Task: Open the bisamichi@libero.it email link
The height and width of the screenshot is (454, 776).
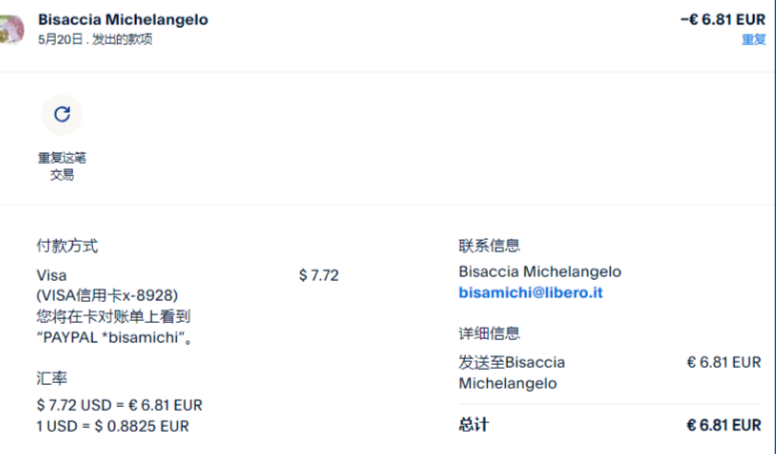Action: (x=530, y=293)
